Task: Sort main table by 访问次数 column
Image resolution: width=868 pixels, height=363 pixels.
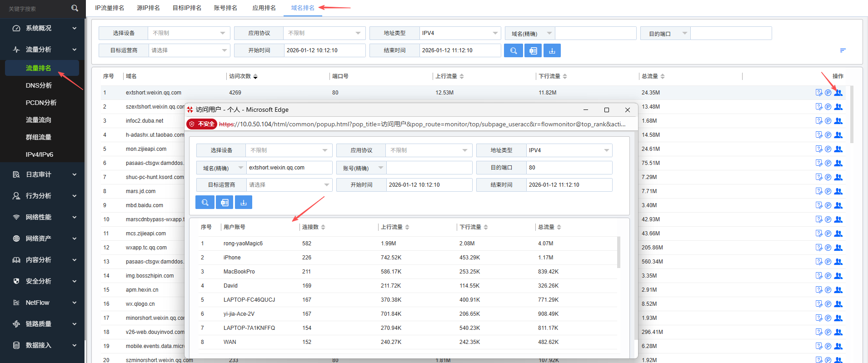Action: coord(243,76)
